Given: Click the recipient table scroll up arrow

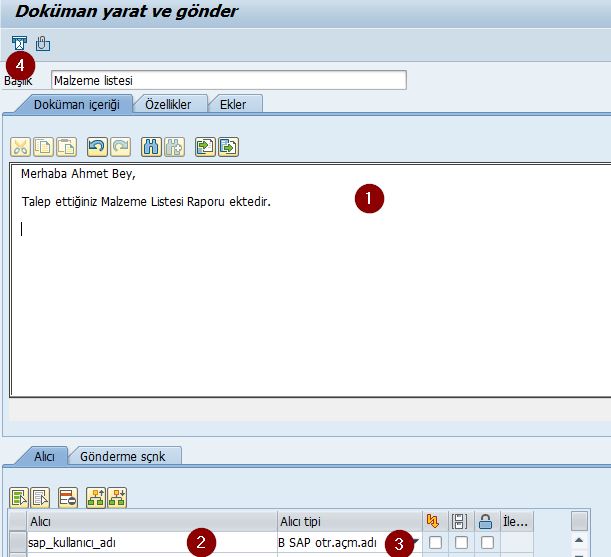Looking at the screenshot, I should pyautogui.click(x=579, y=540).
